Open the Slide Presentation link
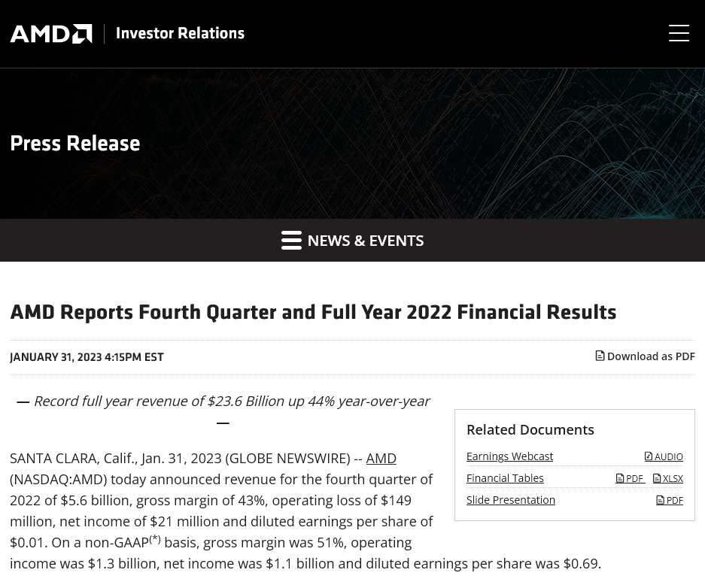This screenshot has width=705, height=588. tap(511, 500)
